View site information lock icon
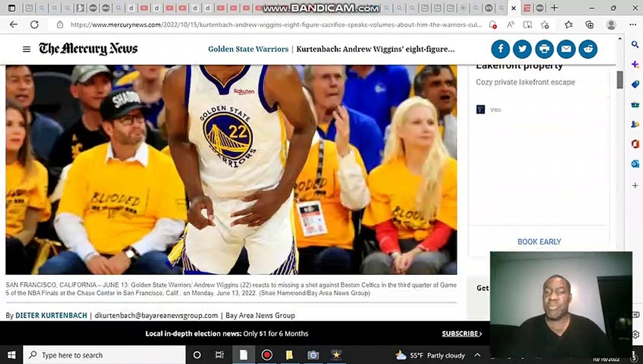Screen dimensions: 643x364 pyautogui.click(x=60, y=24)
